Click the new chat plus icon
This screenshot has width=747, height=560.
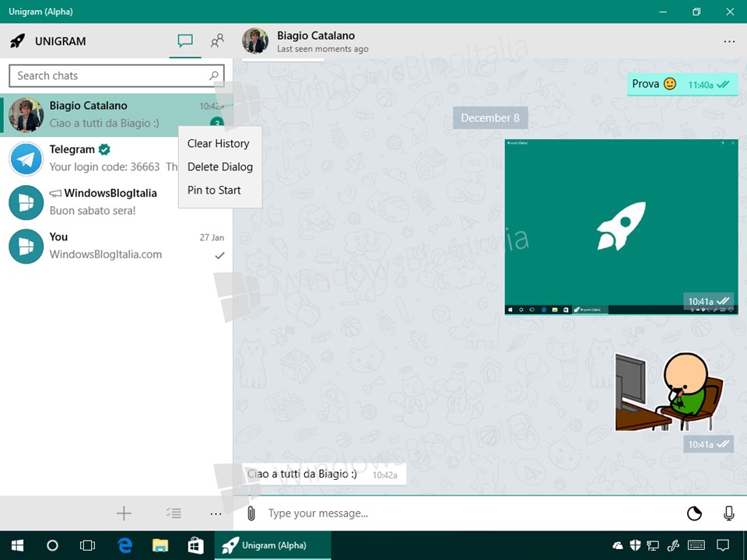point(124,513)
